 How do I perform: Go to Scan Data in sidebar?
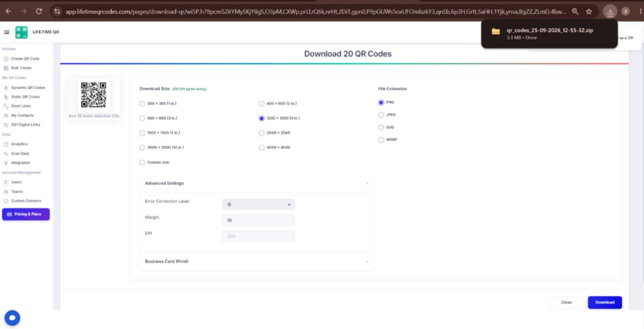(20, 153)
